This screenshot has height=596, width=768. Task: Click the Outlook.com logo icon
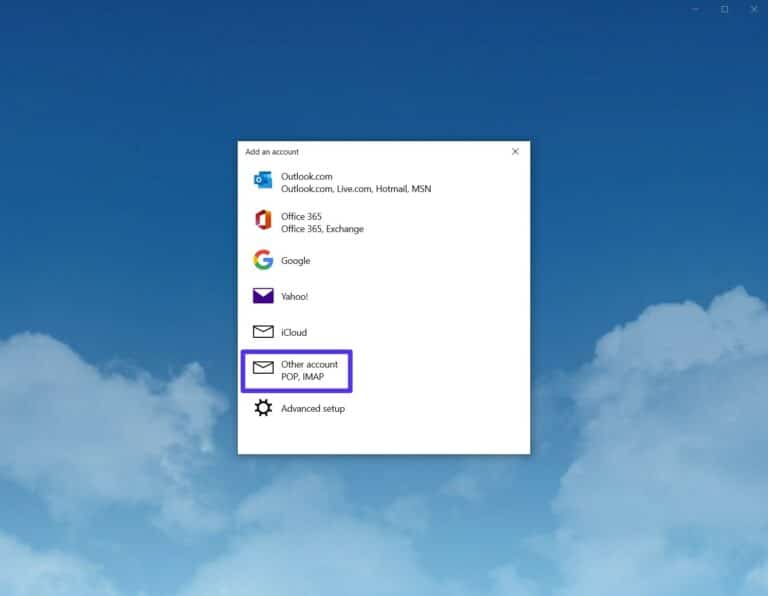[263, 180]
